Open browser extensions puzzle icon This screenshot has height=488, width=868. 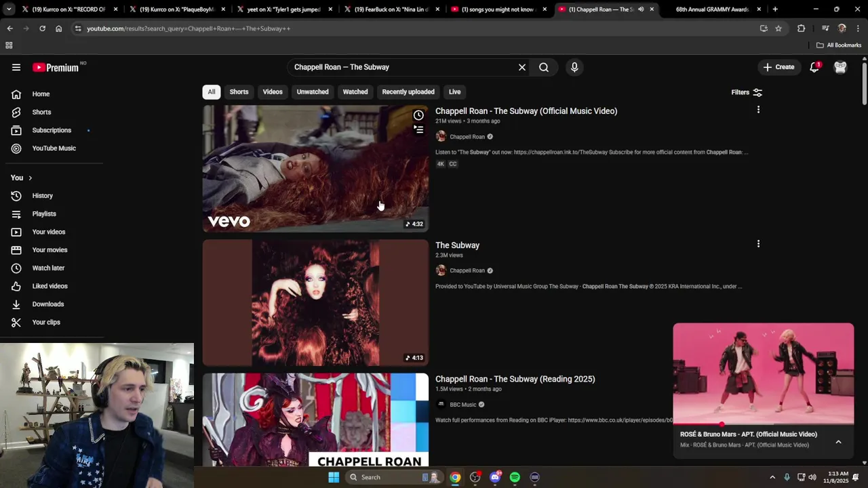click(x=801, y=28)
